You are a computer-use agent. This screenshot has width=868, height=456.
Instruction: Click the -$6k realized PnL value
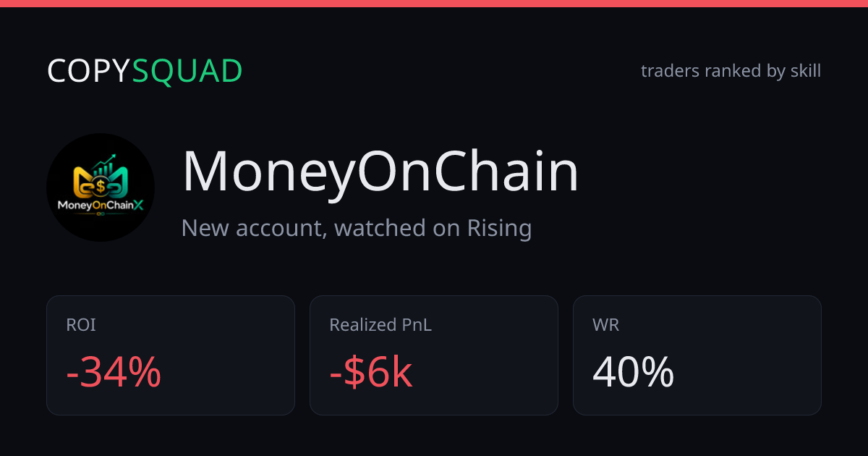[x=371, y=373]
